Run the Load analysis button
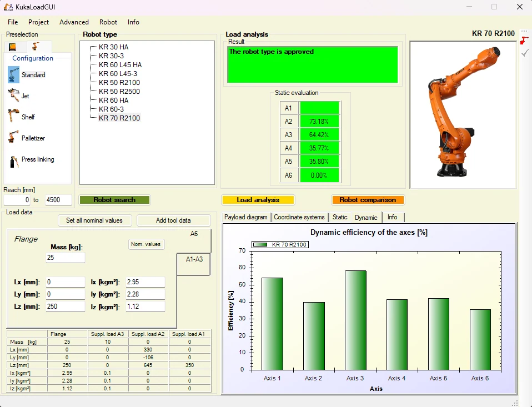This screenshot has height=407, width=532. (258, 200)
